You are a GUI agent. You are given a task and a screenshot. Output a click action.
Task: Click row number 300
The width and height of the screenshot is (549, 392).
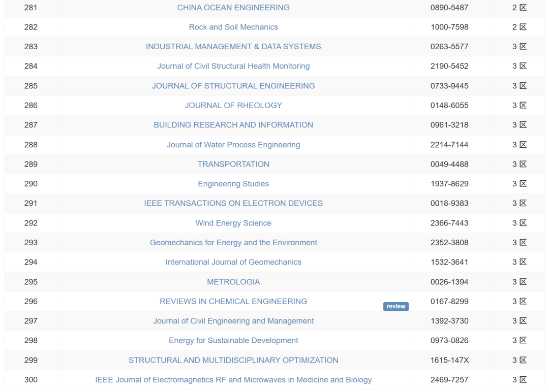[31, 380]
